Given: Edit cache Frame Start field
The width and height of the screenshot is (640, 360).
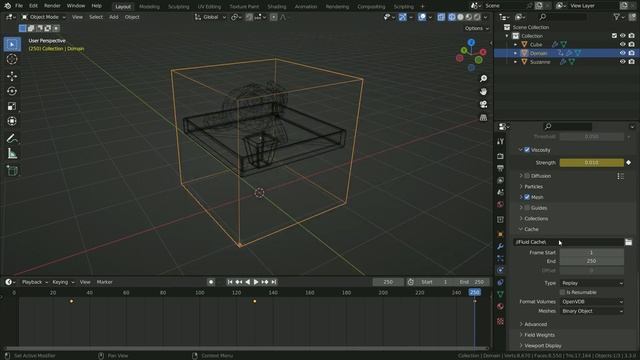Looking at the screenshot, I should coord(591,253).
